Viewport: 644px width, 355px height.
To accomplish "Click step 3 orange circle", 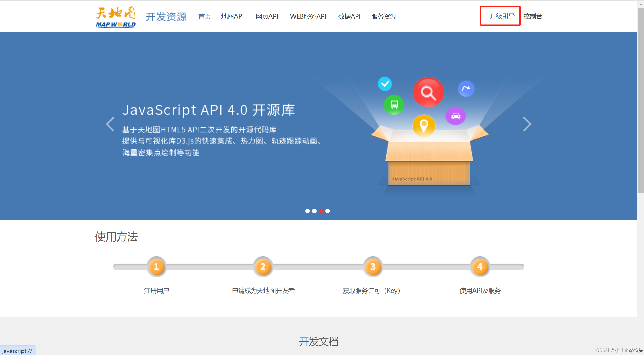I will [373, 267].
